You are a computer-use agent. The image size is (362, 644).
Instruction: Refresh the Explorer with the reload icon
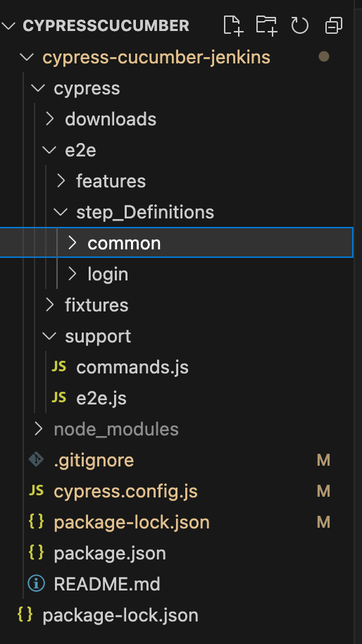[299, 25]
